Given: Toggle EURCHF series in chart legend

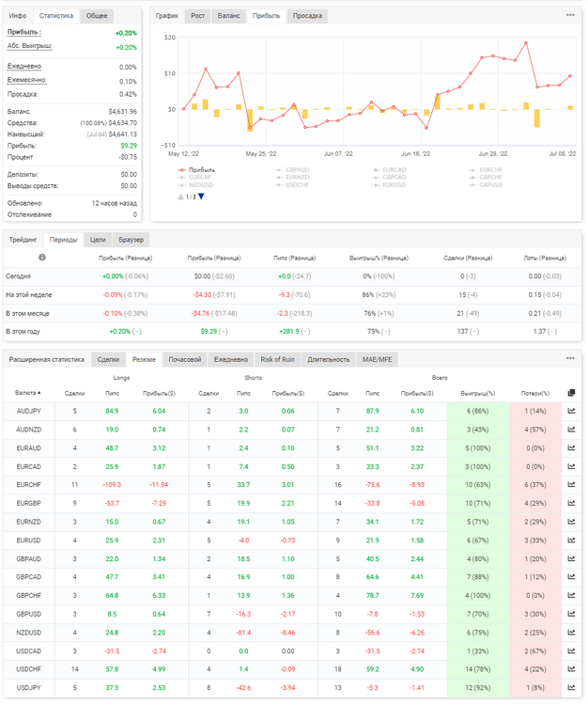Looking at the screenshot, I should (x=486, y=170).
